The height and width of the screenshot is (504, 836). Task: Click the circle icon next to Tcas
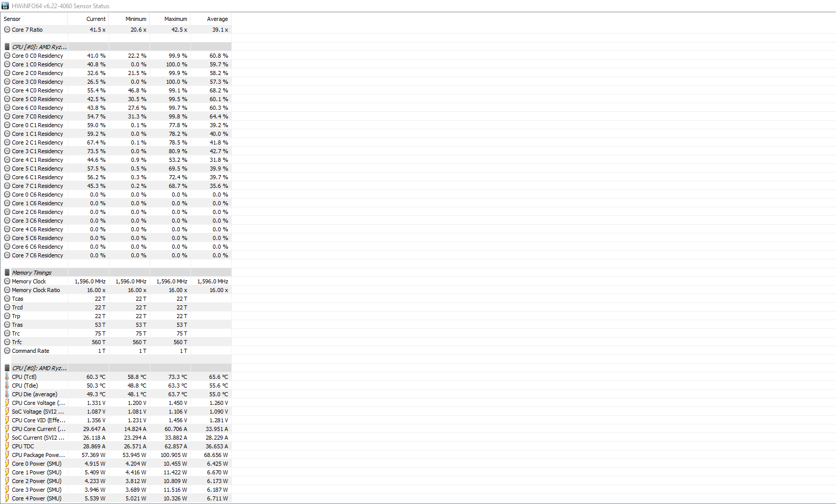point(7,299)
